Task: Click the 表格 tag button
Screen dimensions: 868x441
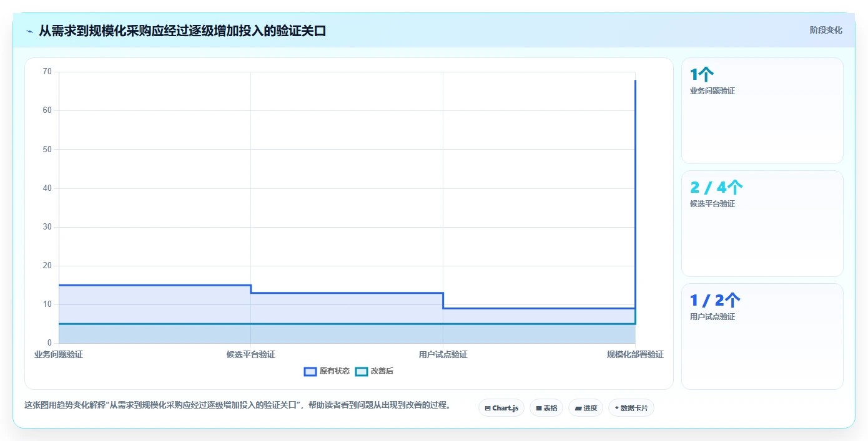Action: (x=546, y=408)
